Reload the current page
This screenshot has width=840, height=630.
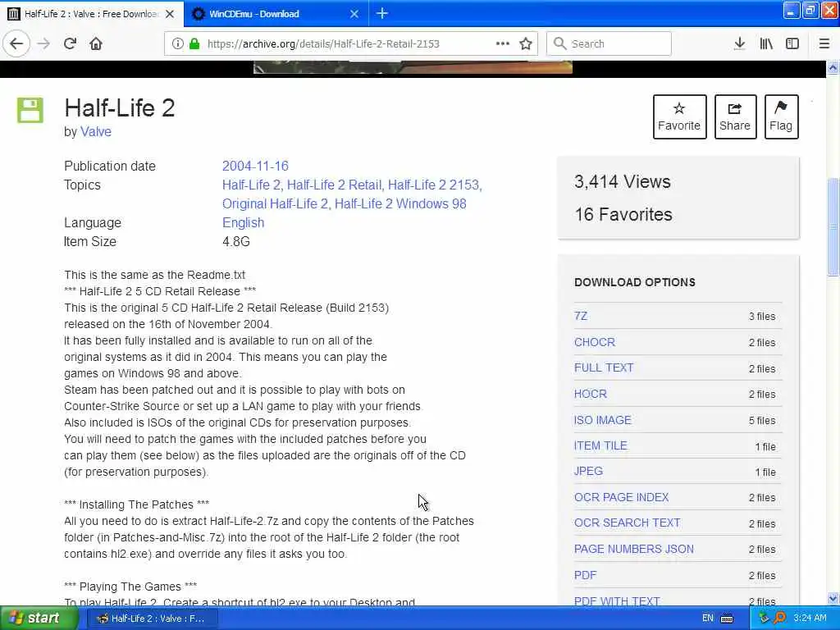click(70, 43)
